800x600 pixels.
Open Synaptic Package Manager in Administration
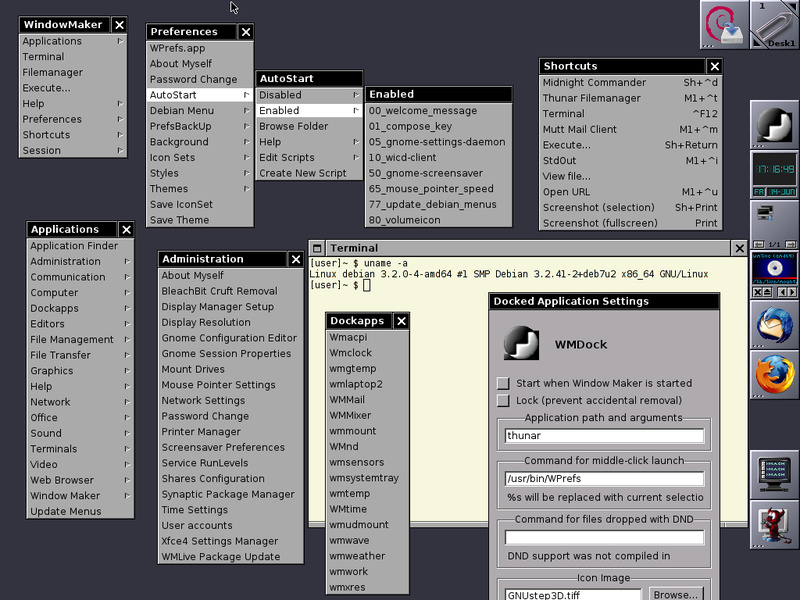[x=231, y=494]
